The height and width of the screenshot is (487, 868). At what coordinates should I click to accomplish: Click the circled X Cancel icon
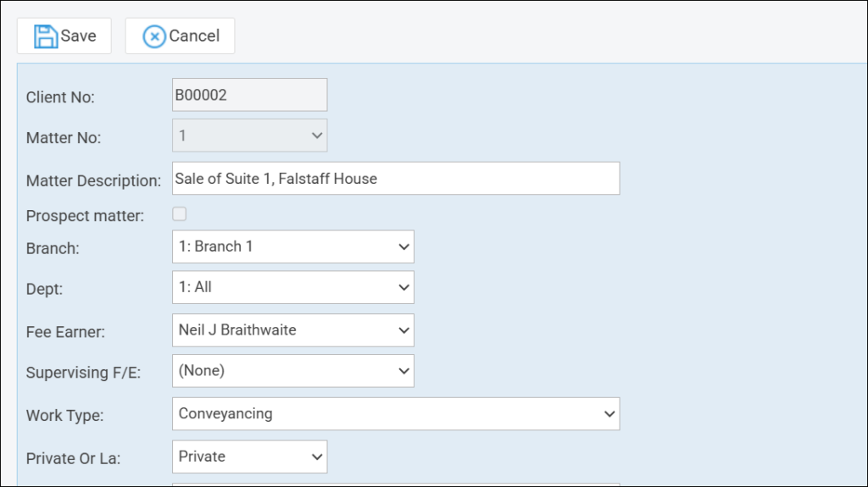154,36
